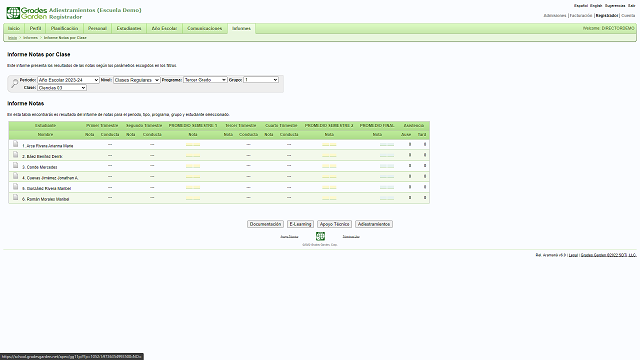640x360 pixels.
Task: Open the Personal tab
Action: pos(97,28)
